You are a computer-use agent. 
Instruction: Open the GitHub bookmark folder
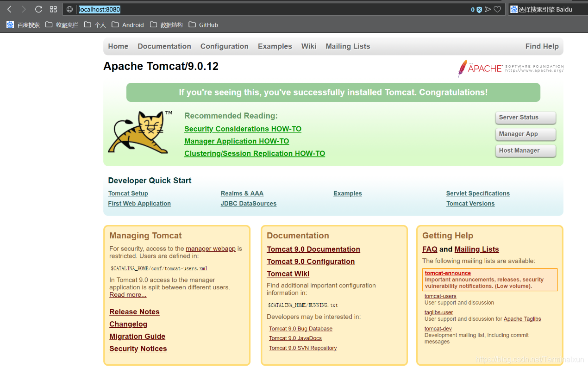tap(203, 25)
